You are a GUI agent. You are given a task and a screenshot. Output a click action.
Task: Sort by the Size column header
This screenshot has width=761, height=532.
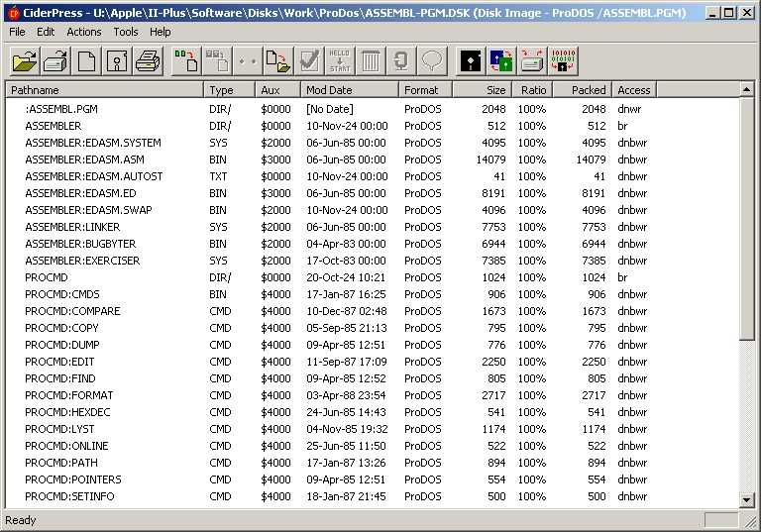(482, 90)
